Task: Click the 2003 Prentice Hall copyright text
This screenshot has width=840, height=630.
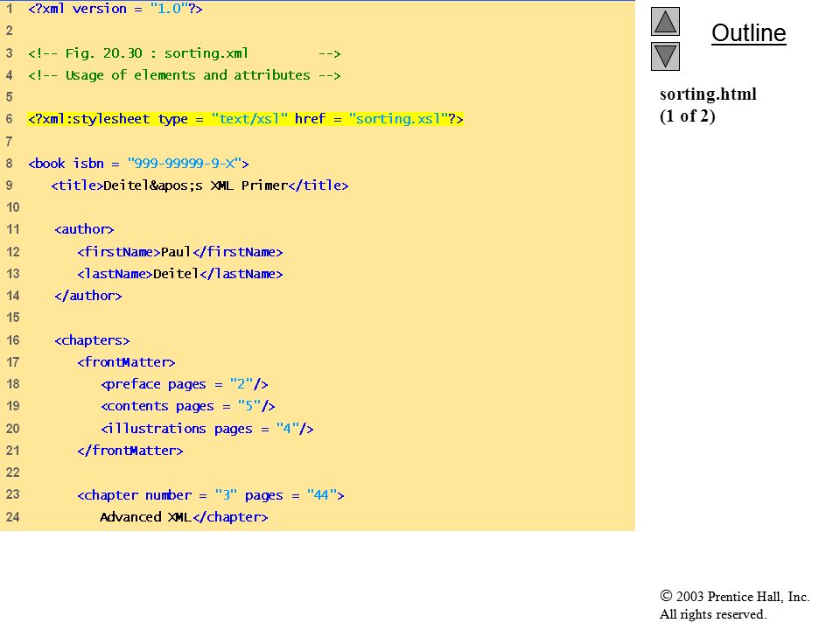Action: pos(734,596)
